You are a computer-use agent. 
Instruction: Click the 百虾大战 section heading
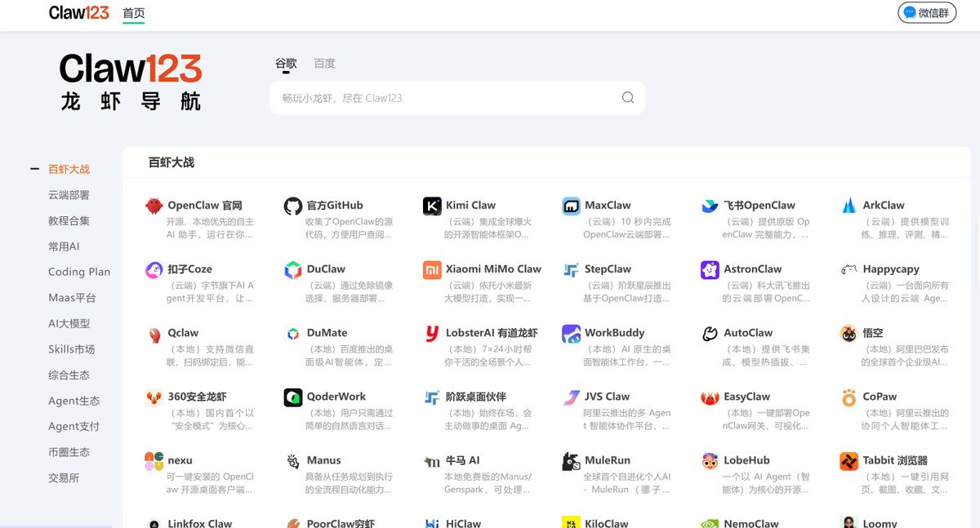171,162
